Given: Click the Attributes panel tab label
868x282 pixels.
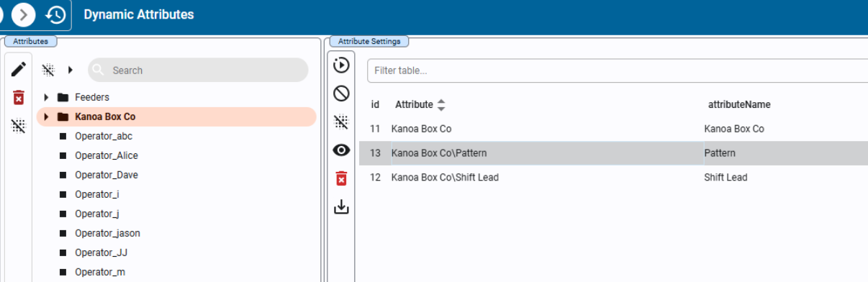Looking at the screenshot, I should [x=30, y=42].
